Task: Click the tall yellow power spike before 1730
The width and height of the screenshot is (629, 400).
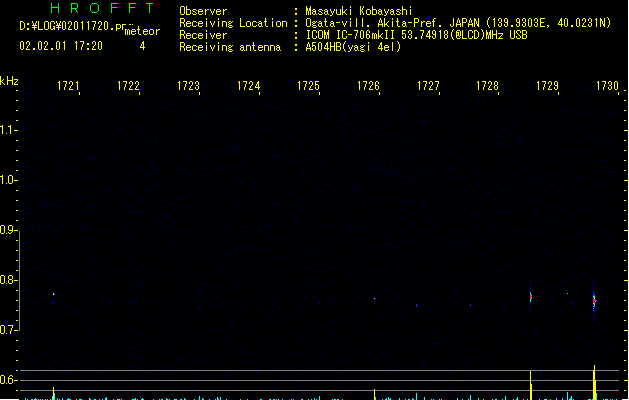Action: [595, 382]
